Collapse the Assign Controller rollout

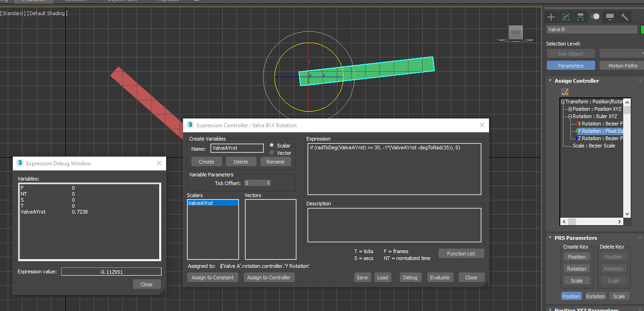tap(550, 80)
